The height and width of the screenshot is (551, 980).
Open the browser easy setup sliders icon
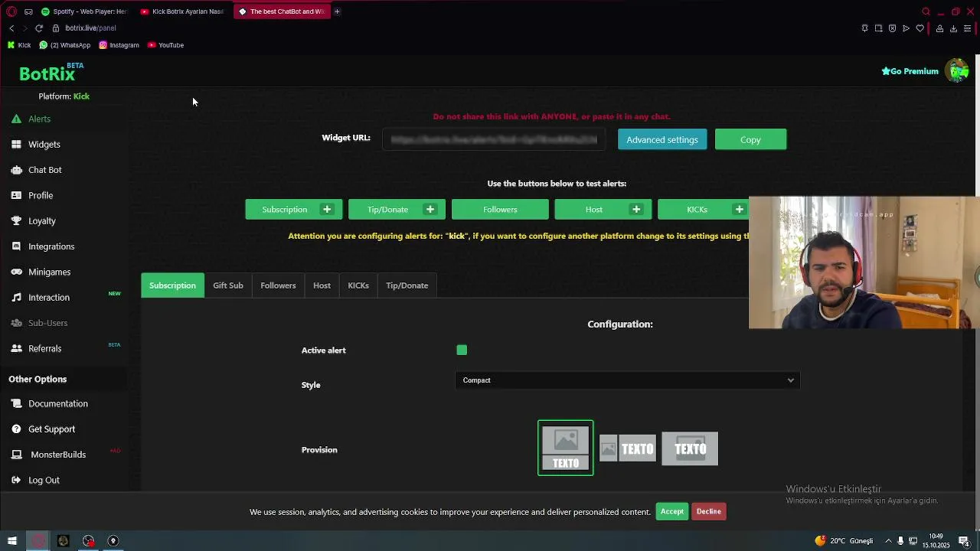968,28
